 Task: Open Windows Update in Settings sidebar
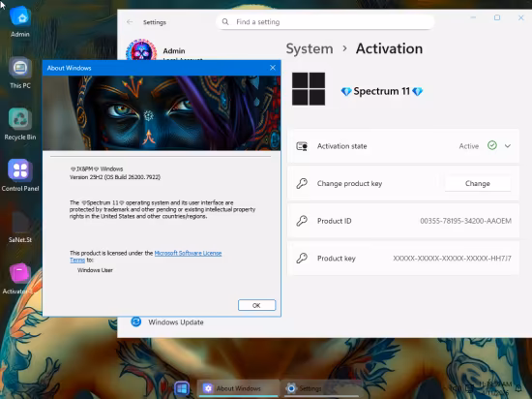click(176, 322)
